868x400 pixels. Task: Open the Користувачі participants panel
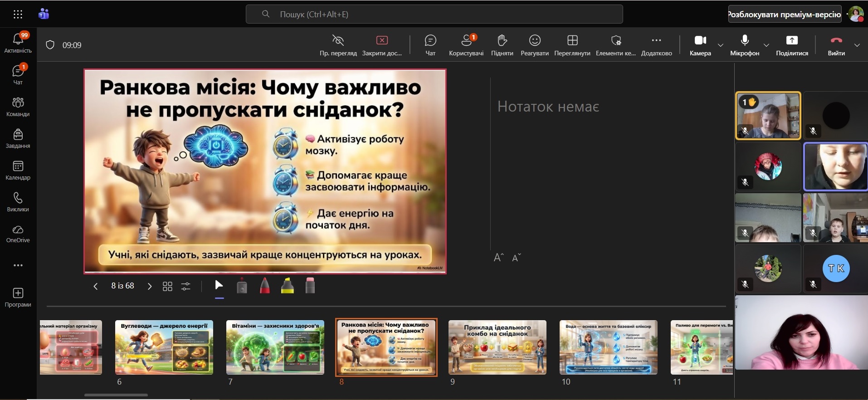point(466,45)
